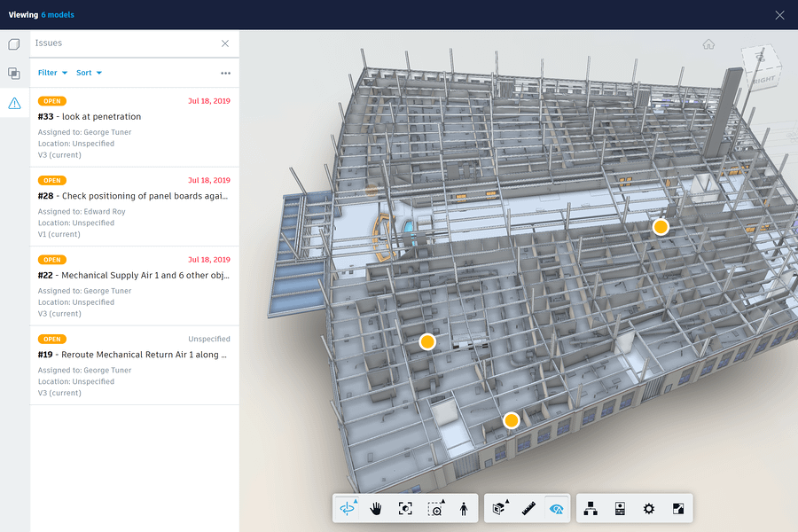Close the model viewer with top X
Screen dimensions: 798x532
coord(779,15)
